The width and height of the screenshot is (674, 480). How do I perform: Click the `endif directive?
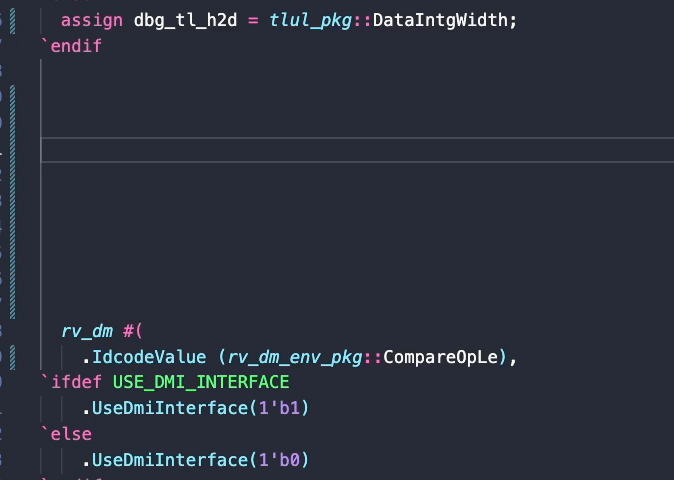pyautogui.click(x=71, y=46)
